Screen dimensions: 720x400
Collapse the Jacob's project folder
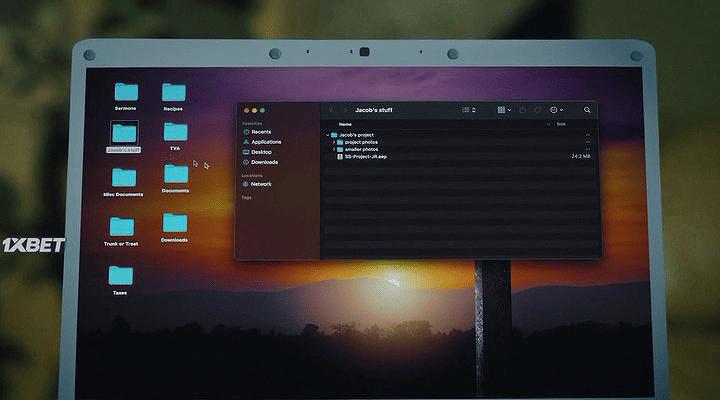[327, 134]
